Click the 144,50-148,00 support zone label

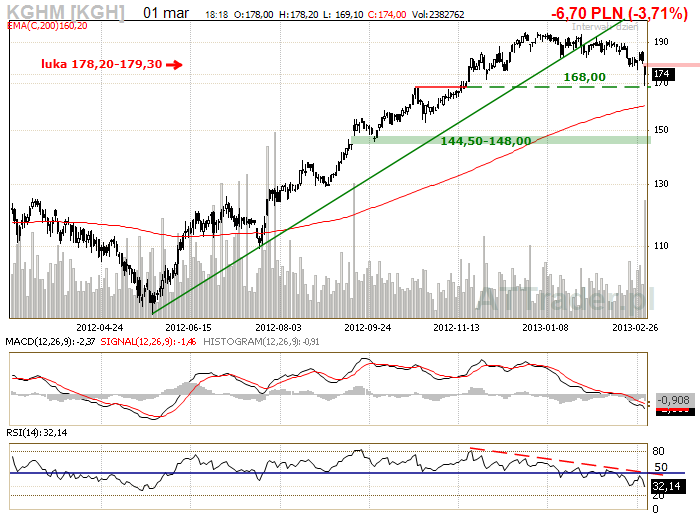[x=486, y=141]
